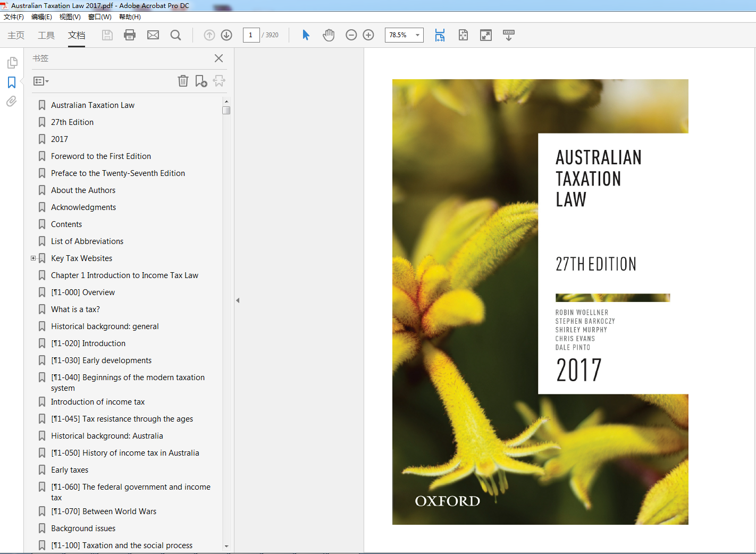Select the 文档 tab
This screenshot has height=554, width=756.
77,35
